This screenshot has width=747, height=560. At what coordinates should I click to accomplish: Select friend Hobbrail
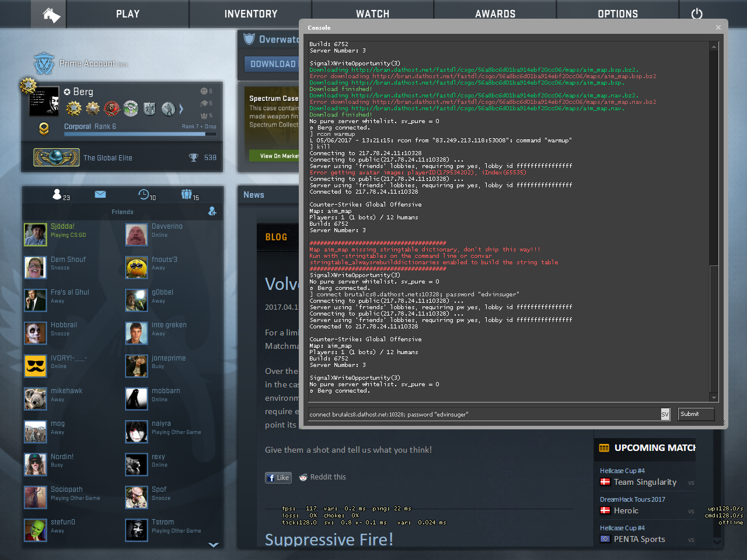(x=72, y=333)
